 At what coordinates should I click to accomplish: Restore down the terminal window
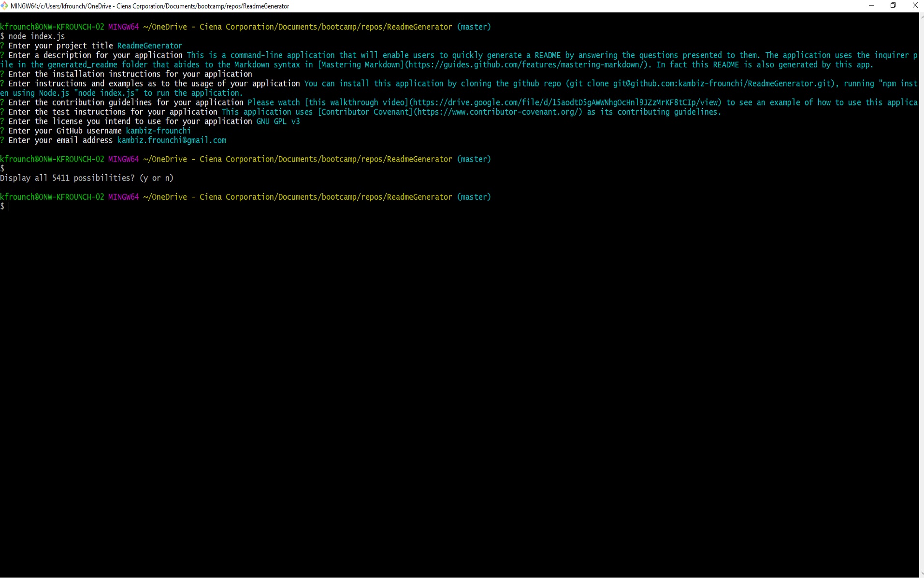click(x=893, y=6)
